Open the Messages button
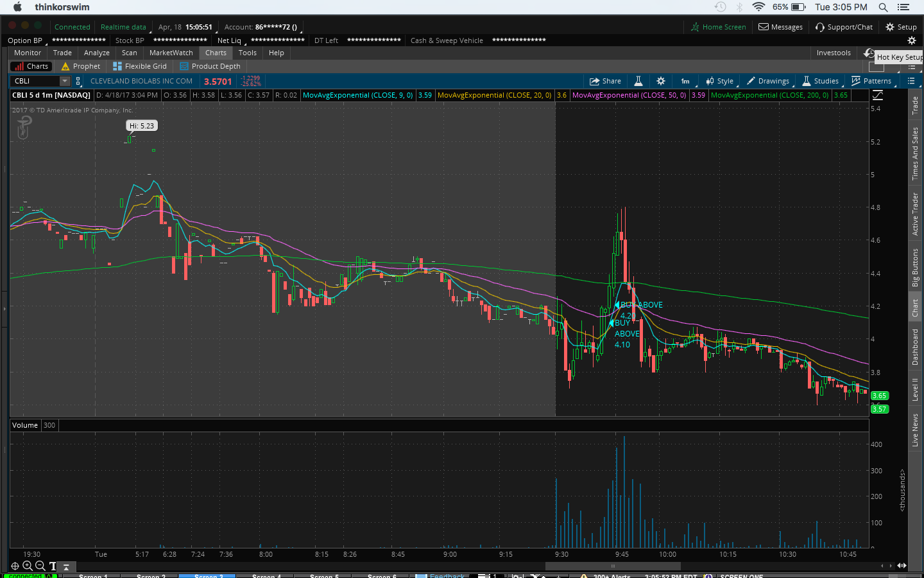Viewport: 924px width, 578px height. (780, 27)
